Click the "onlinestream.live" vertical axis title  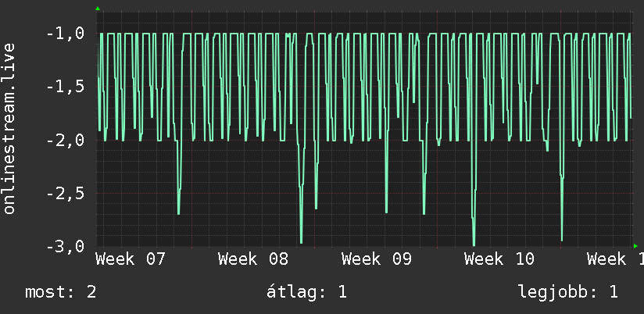(9, 128)
